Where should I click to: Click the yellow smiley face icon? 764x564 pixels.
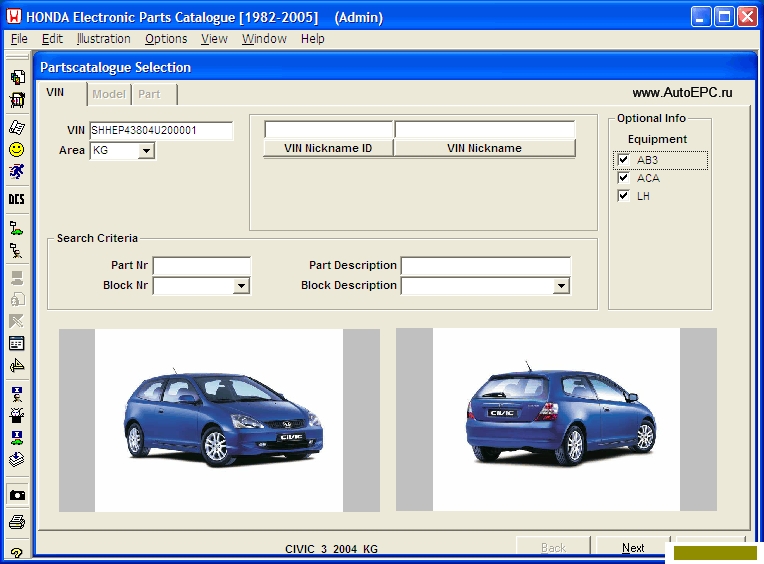[17, 150]
